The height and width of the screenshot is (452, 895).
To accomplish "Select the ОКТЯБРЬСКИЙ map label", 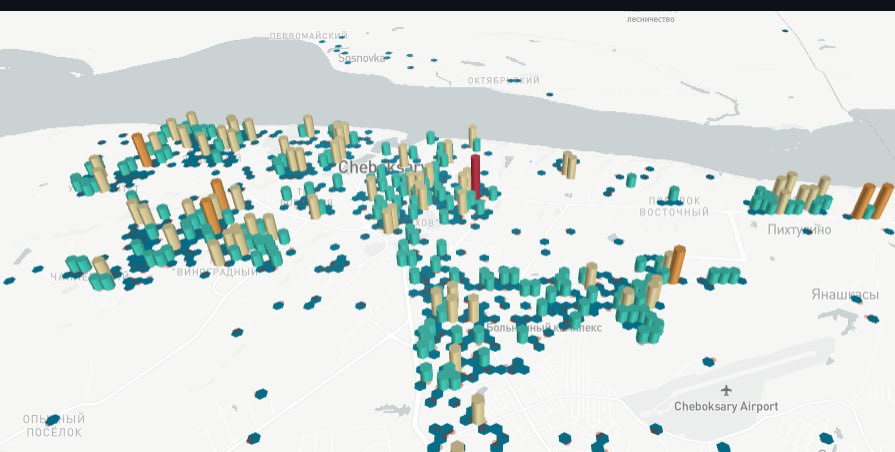I will coord(503,80).
